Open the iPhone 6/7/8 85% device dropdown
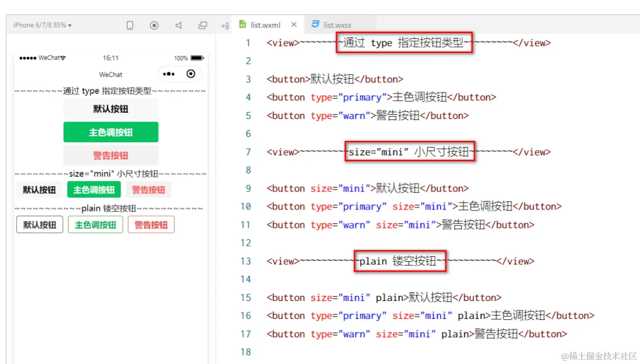 [43, 25]
